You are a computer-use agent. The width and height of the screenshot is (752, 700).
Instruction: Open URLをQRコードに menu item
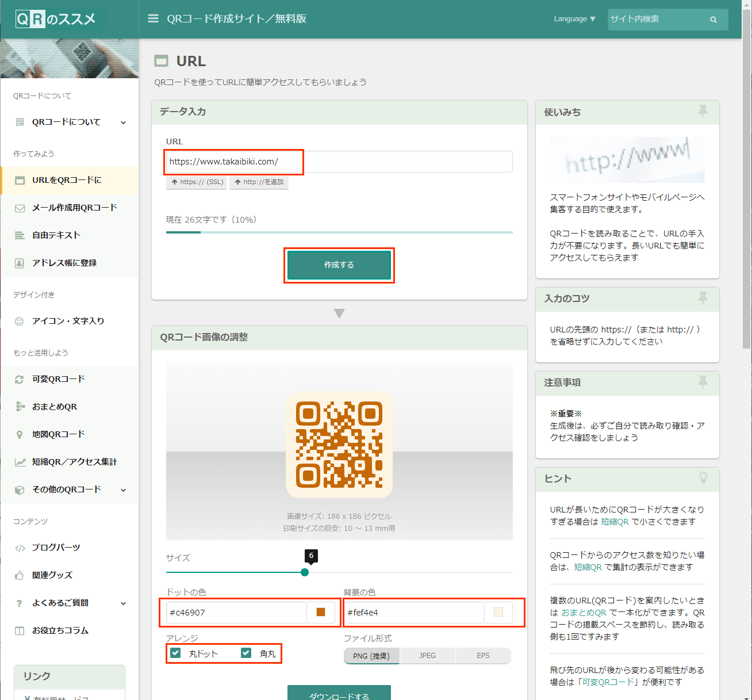tap(70, 180)
